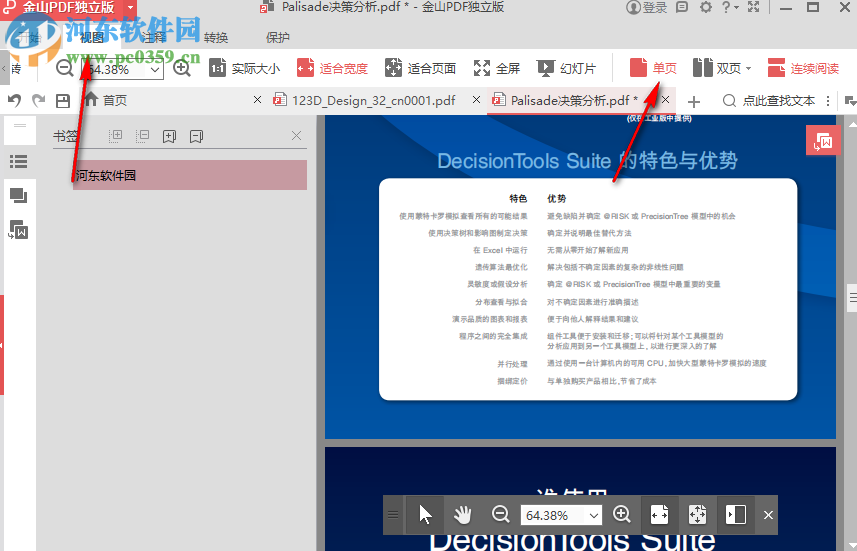Screen dimensions: 857x551
Task: Close the 123D_Design_32_cn0001.pdf tab
Action: 477,99
